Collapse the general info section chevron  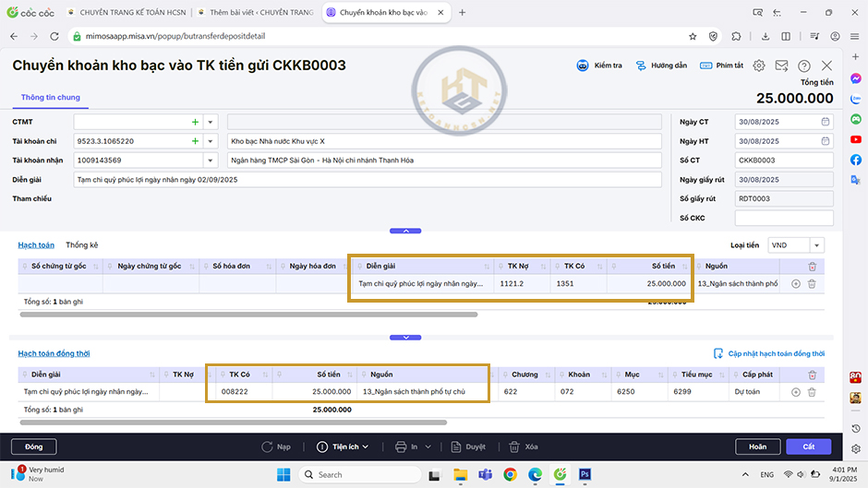pyautogui.click(x=404, y=231)
